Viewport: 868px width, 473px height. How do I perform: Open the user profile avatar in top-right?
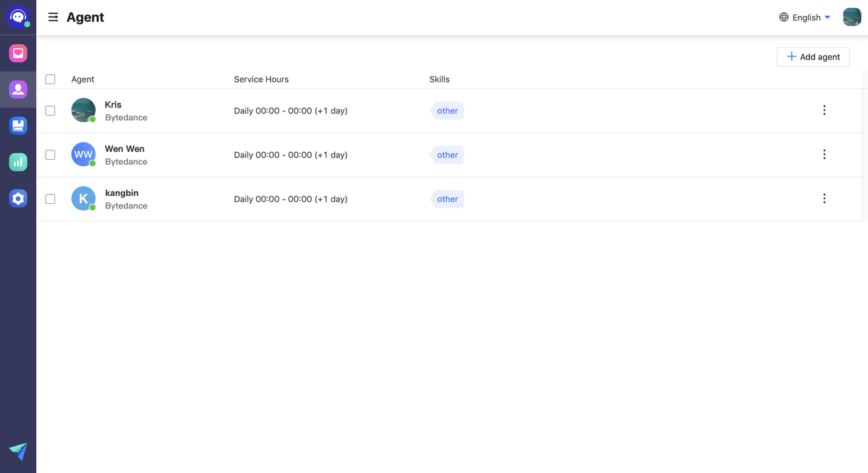851,17
